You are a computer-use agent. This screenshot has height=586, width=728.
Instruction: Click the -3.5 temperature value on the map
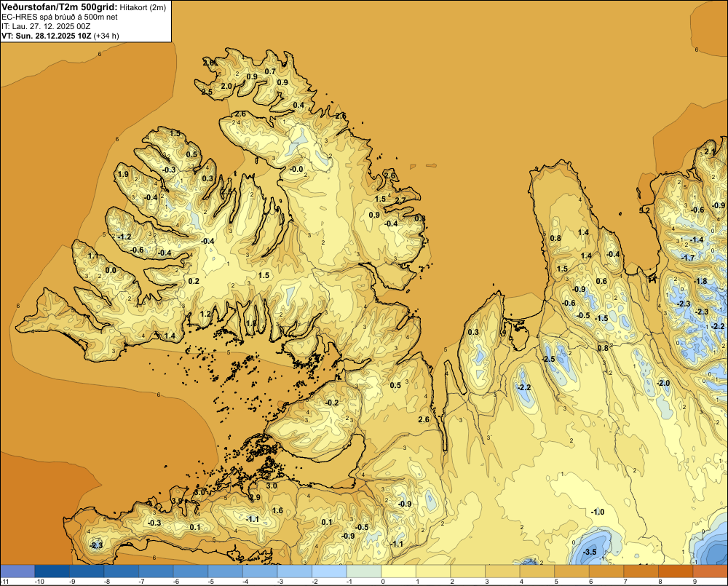(590, 552)
